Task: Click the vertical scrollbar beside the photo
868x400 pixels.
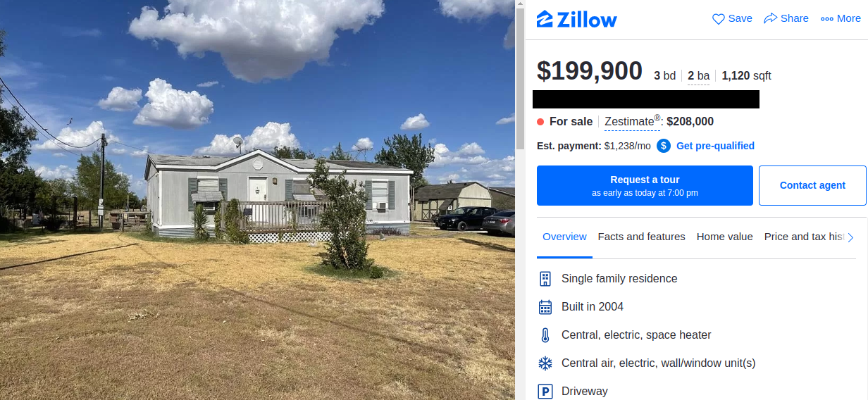Action: click(x=520, y=200)
